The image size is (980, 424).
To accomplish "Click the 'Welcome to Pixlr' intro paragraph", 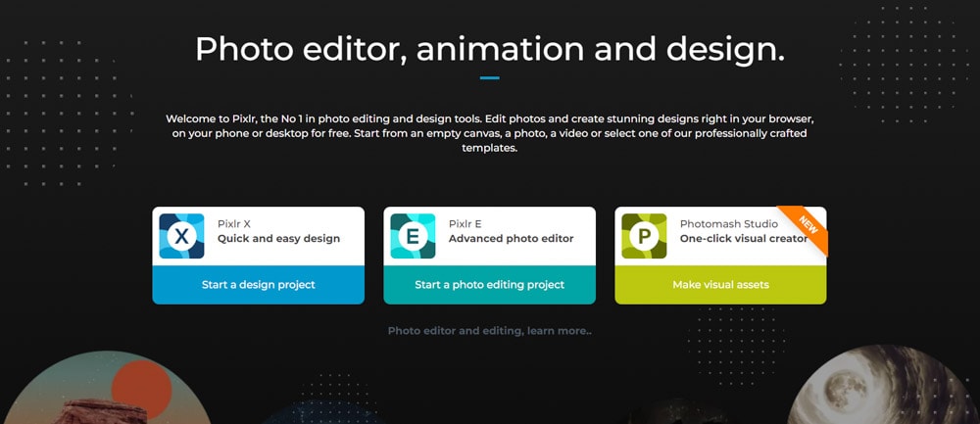I will click(x=490, y=133).
